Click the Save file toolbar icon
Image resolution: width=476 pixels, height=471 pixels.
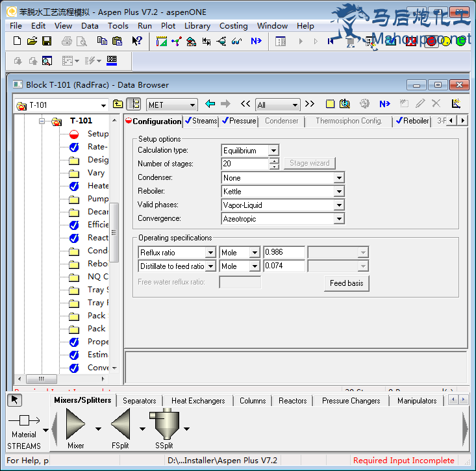tap(47, 41)
